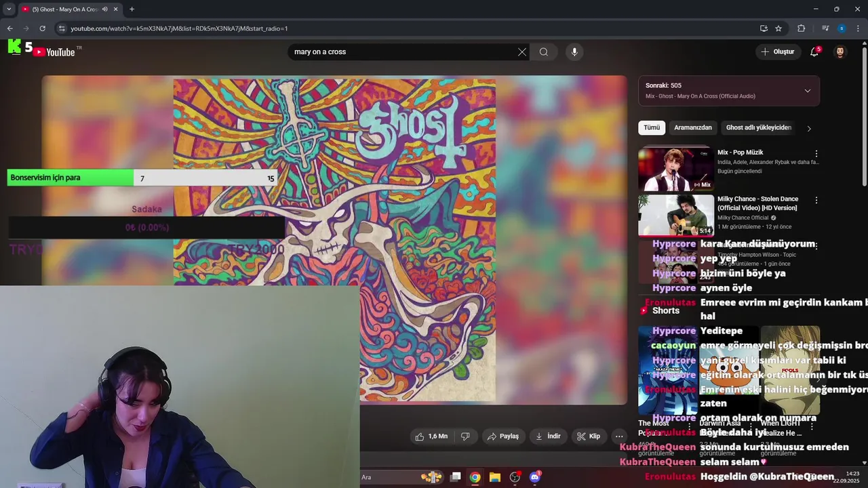Reload the current YouTube page
868x488 pixels.
coord(42,28)
